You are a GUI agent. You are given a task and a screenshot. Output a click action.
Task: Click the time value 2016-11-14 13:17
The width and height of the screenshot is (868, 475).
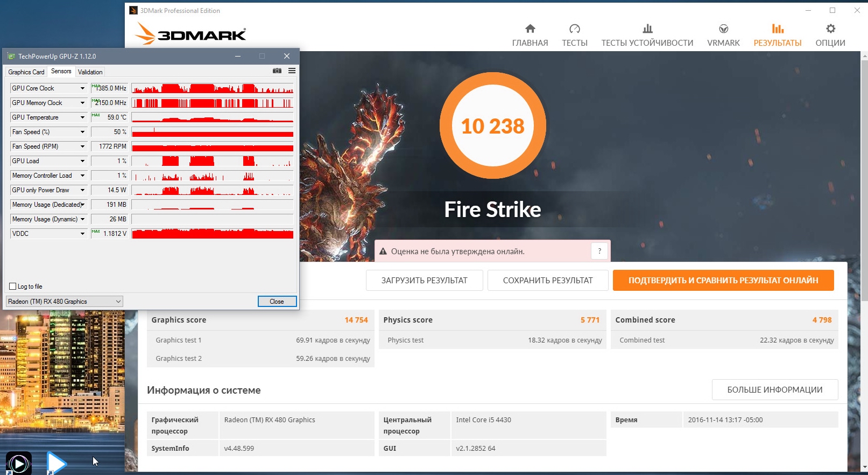click(725, 420)
